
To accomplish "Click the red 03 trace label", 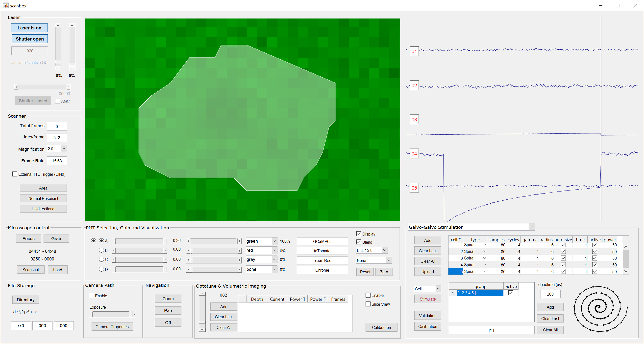I will pyautogui.click(x=414, y=120).
